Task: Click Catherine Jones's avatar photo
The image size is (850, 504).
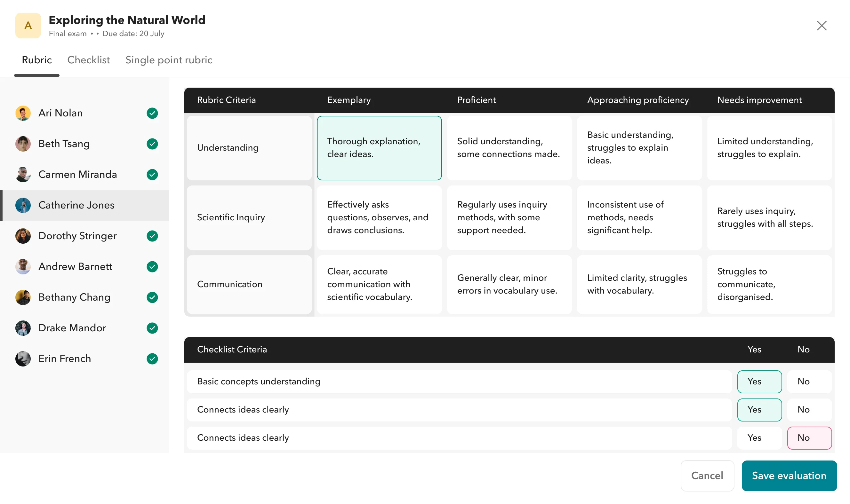Action: click(x=23, y=205)
